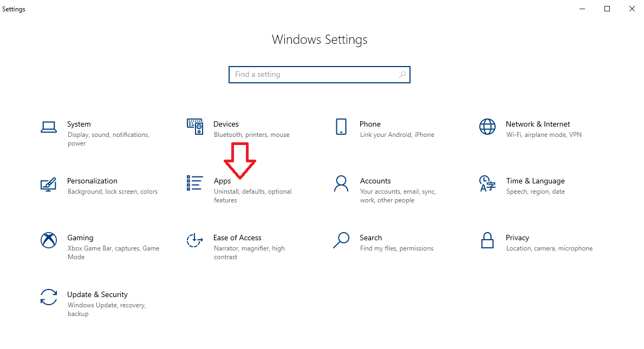This screenshot has height=349, width=644.
Task: Open the Gaming Xbox icon
Action: point(48,240)
